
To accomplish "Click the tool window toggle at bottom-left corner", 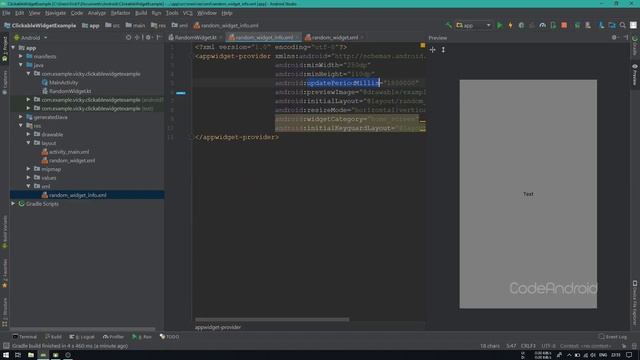I will [x=6, y=346].
